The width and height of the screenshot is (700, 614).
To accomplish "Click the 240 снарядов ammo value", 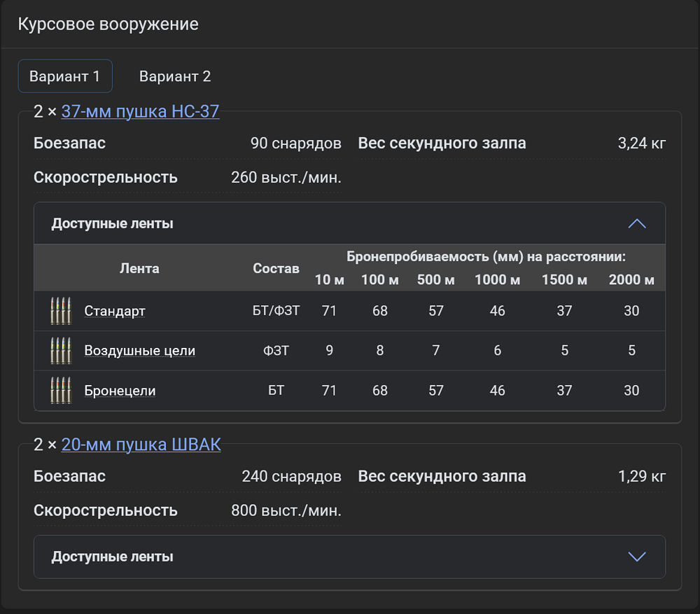I will [x=291, y=477].
